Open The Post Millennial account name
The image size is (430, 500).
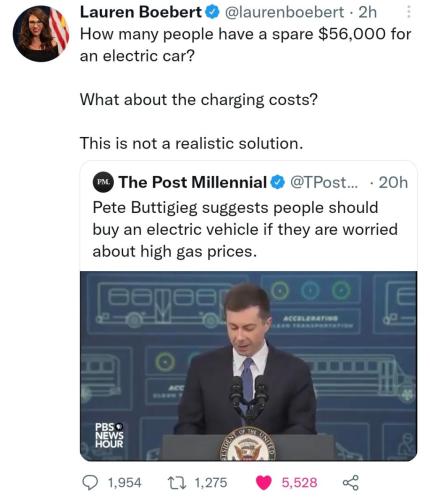193,182
